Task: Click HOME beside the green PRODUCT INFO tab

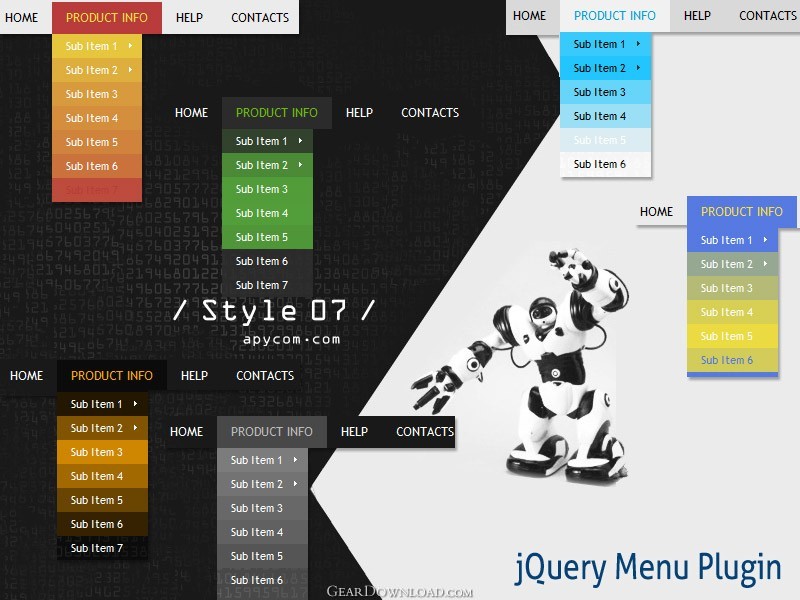Action: click(191, 113)
